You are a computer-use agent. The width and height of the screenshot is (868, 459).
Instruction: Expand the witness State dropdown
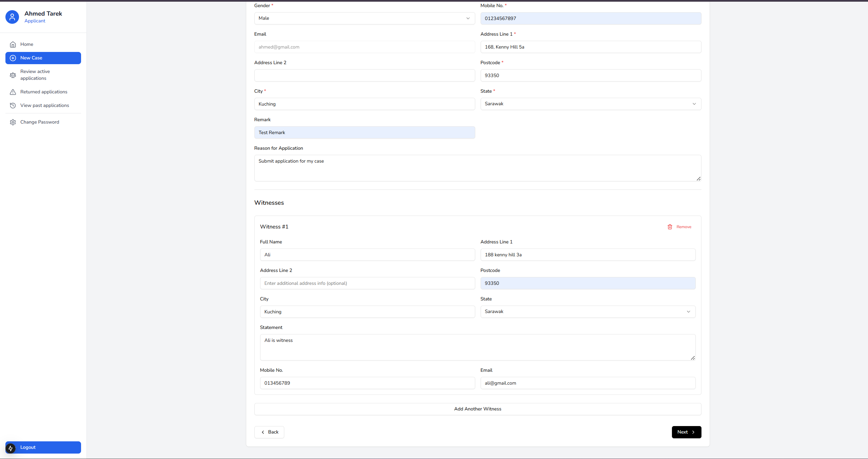pyautogui.click(x=587, y=312)
